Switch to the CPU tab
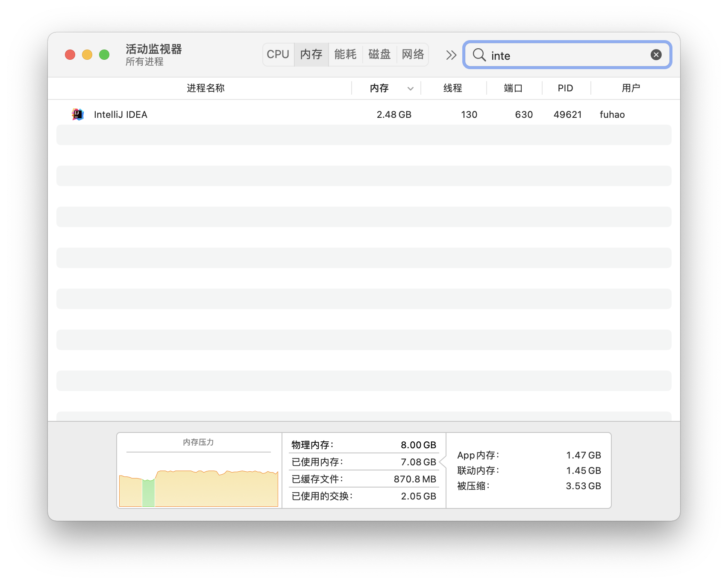 [278, 55]
